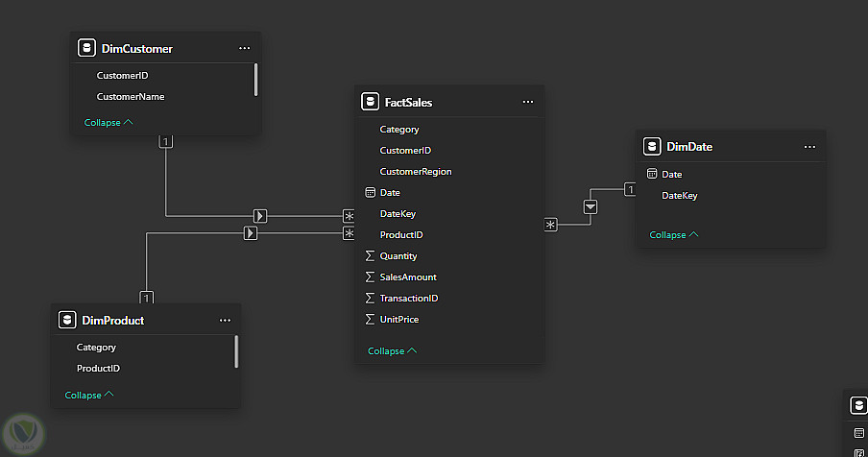Click the sigma icon next to TransactionID

pyautogui.click(x=370, y=299)
